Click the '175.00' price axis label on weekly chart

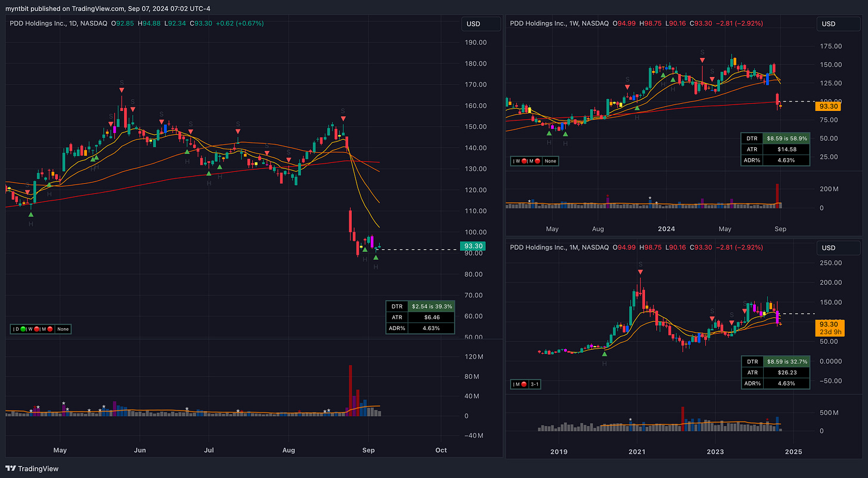[831, 46]
